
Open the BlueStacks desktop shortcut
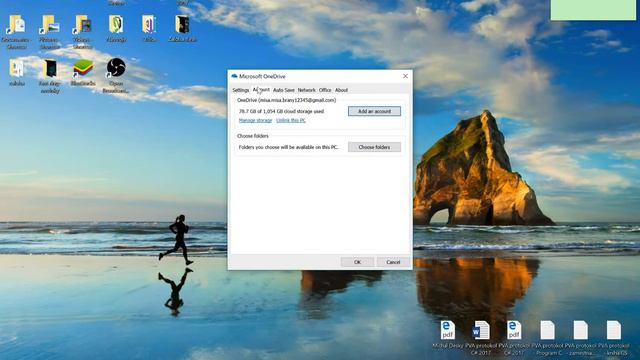pyautogui.click(x=83, y=73)
